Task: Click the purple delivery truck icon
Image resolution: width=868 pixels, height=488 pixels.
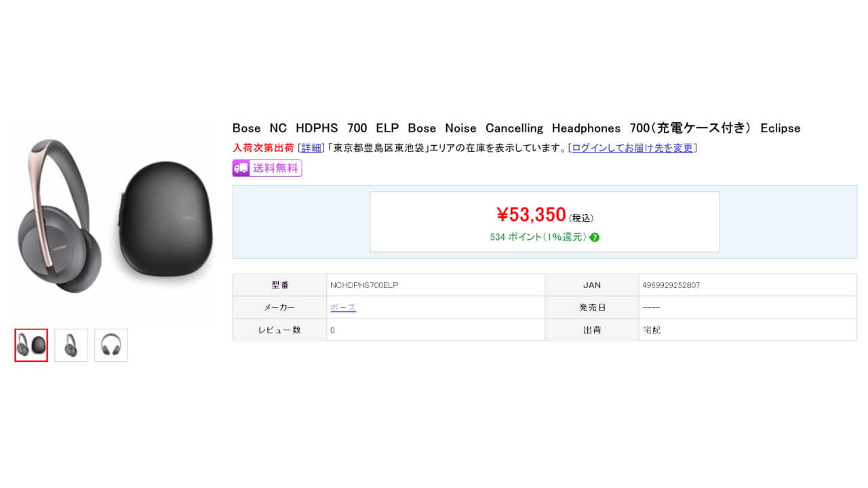Action: [241, 168]
